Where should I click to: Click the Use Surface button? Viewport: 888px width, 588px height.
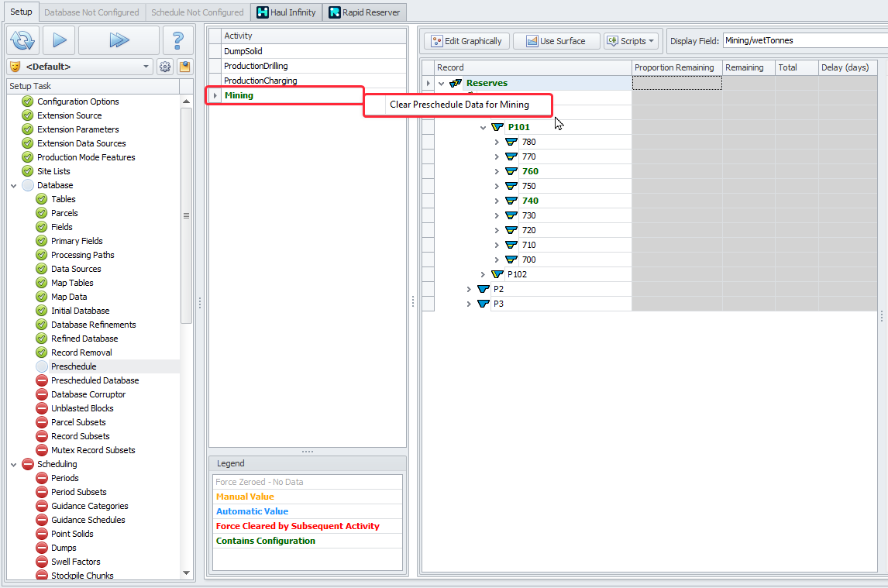556,41
